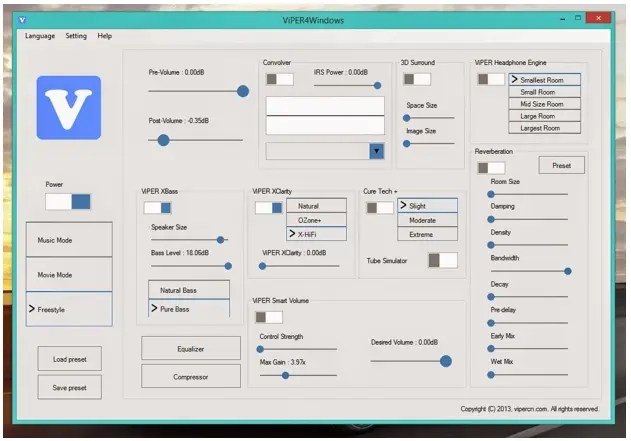Click the Pre-Volume slider handle

coord(243,91)
